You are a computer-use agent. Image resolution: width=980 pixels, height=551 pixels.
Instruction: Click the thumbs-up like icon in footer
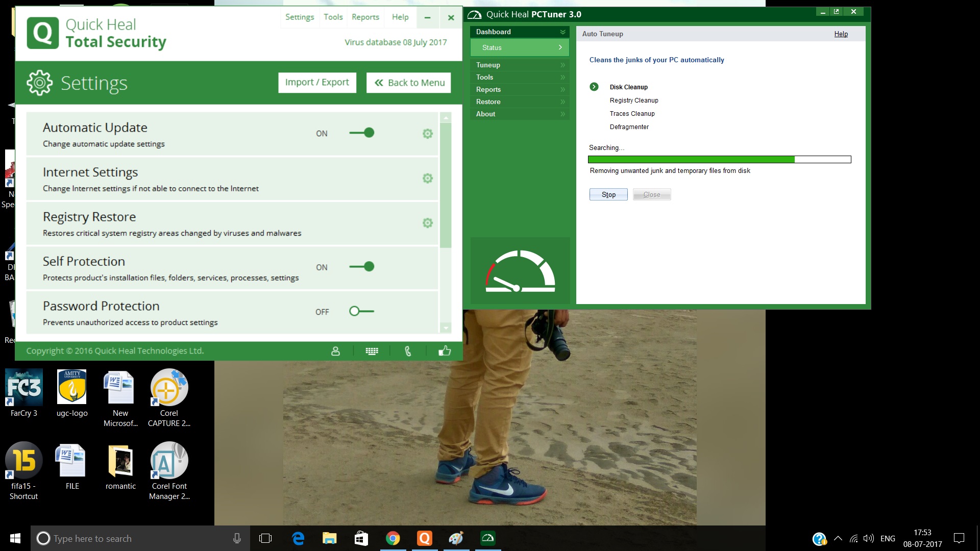tap(445, 350)
